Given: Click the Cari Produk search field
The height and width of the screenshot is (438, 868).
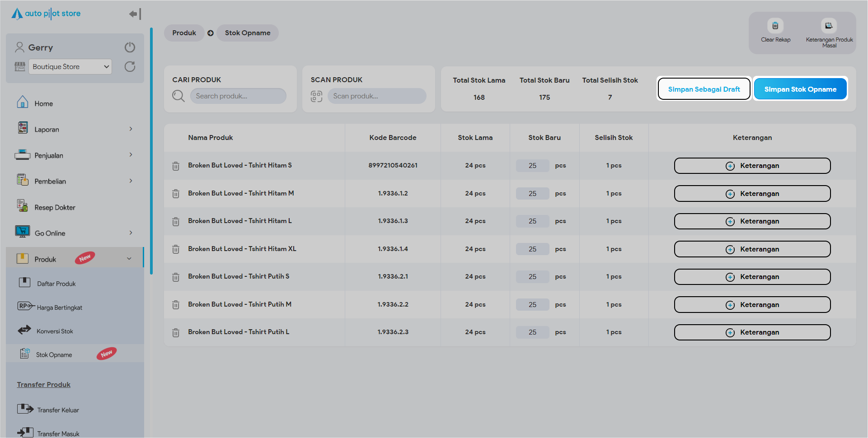Looking at the screenshot, I should [x=238, y=96].
